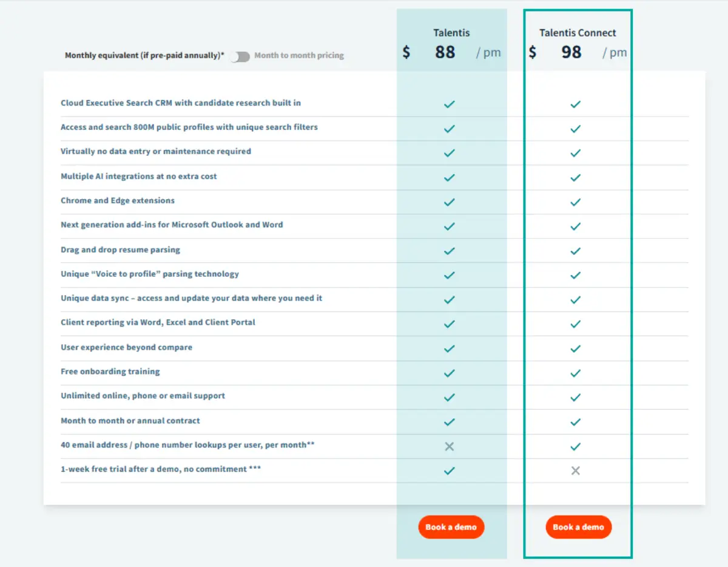Viewport: 728px width, 567px height.
Task: Click Talentis Connect cross mark for free trial
Action: click(575, 470)
